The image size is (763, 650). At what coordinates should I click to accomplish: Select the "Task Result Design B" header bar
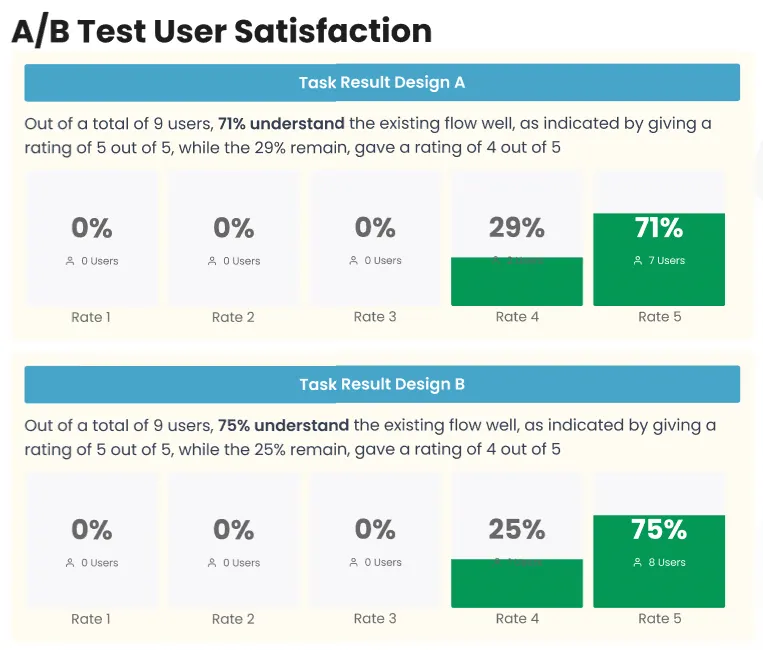[x=382, y=385]
